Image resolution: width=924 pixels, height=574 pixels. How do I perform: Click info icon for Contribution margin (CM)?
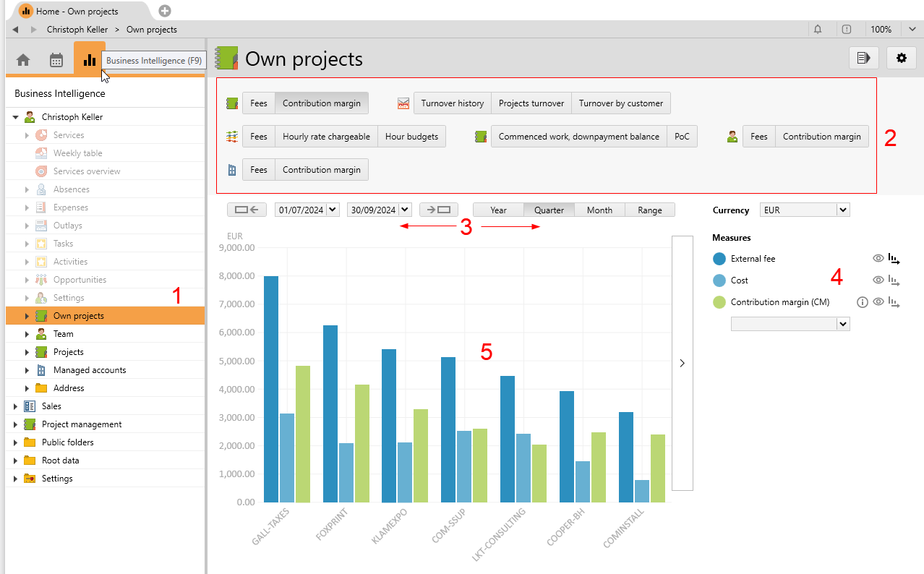point(862,302)
